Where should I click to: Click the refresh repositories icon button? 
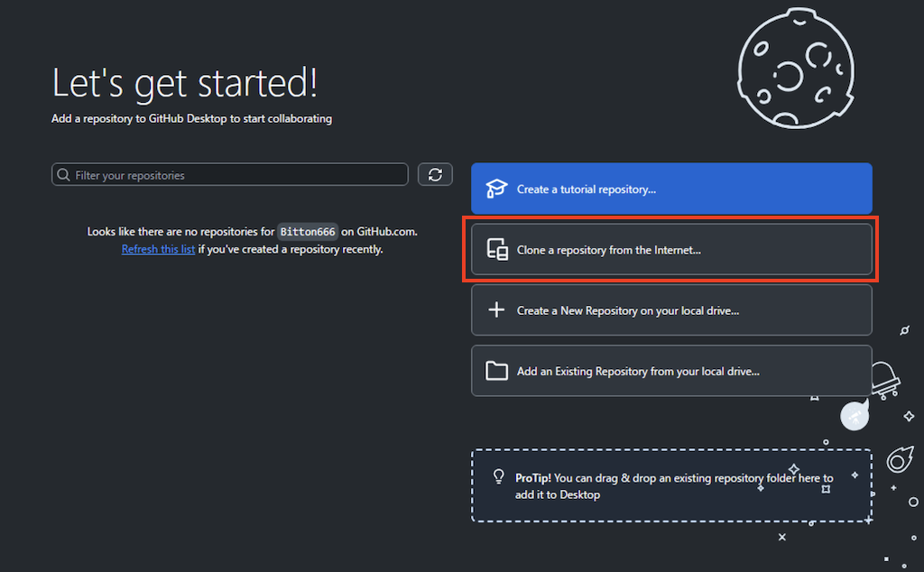point(435,174)
